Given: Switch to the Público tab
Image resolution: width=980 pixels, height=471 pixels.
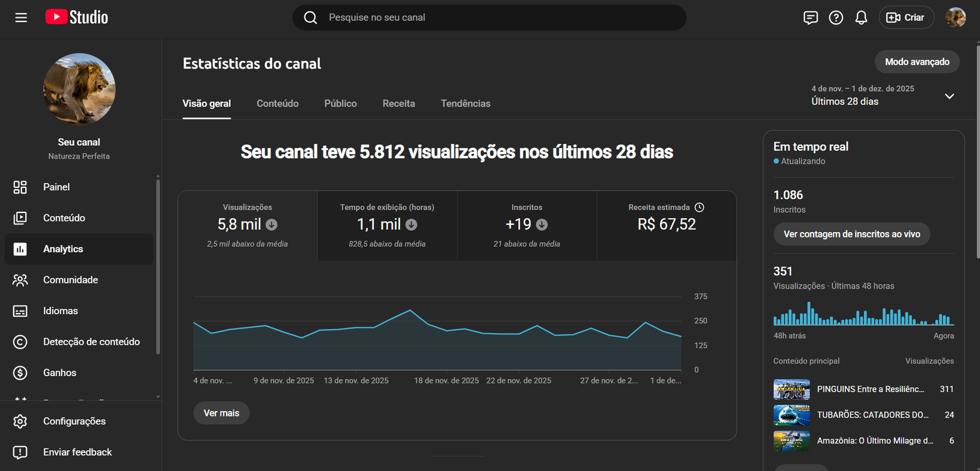Looking at the screenshot, I should point(341,104).
